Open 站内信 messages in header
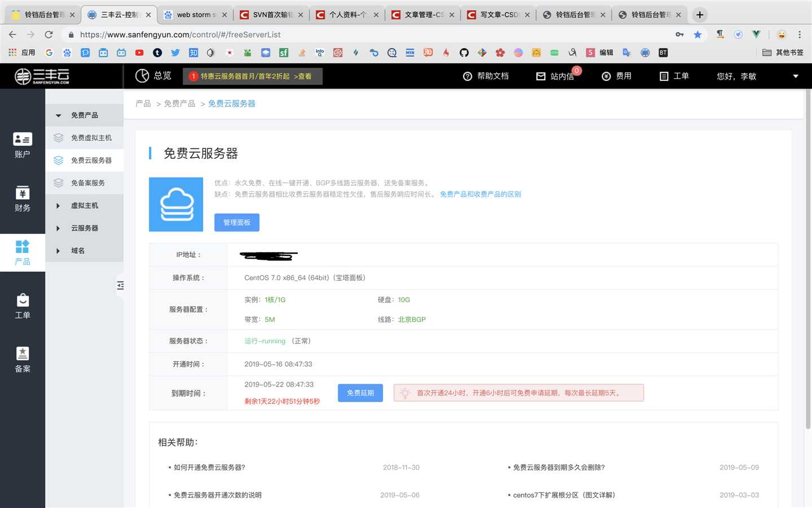This screenshot has height=508, width=812. click(x=555, y=76)
